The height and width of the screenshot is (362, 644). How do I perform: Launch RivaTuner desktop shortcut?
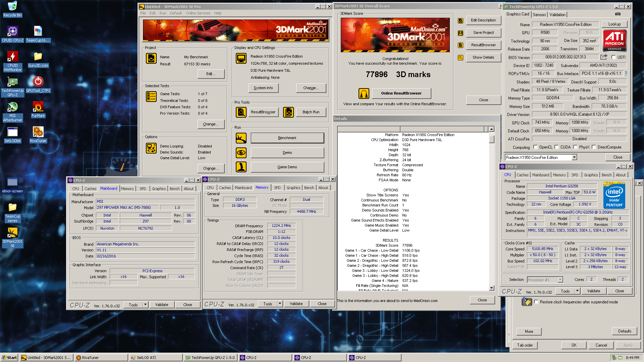coord(38,135)
